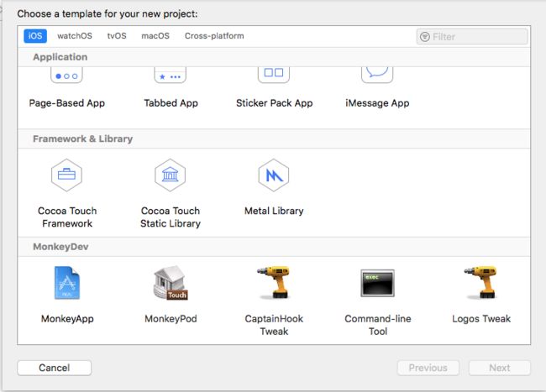This screenshot has width=546, height=392.
Task: Choose the Command-line Tool terminal icon
Action: (377, 283)
